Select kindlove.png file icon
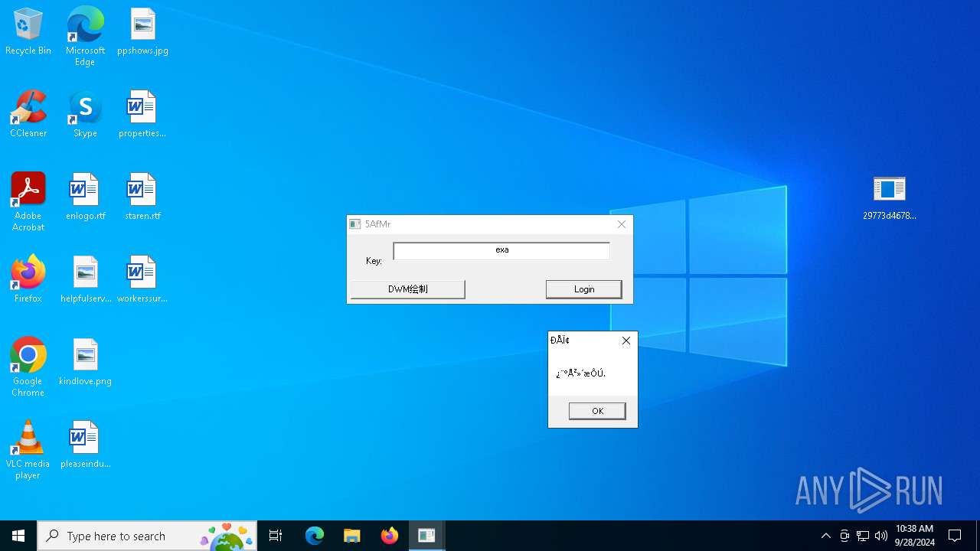This screenshot has width=980, height=551. click(x=85, y=363)
